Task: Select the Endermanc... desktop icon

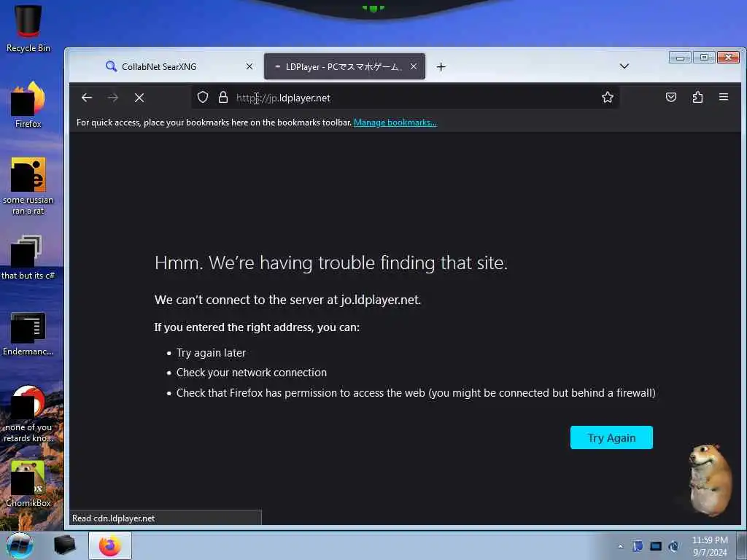Action: click(x=28, y=333)
